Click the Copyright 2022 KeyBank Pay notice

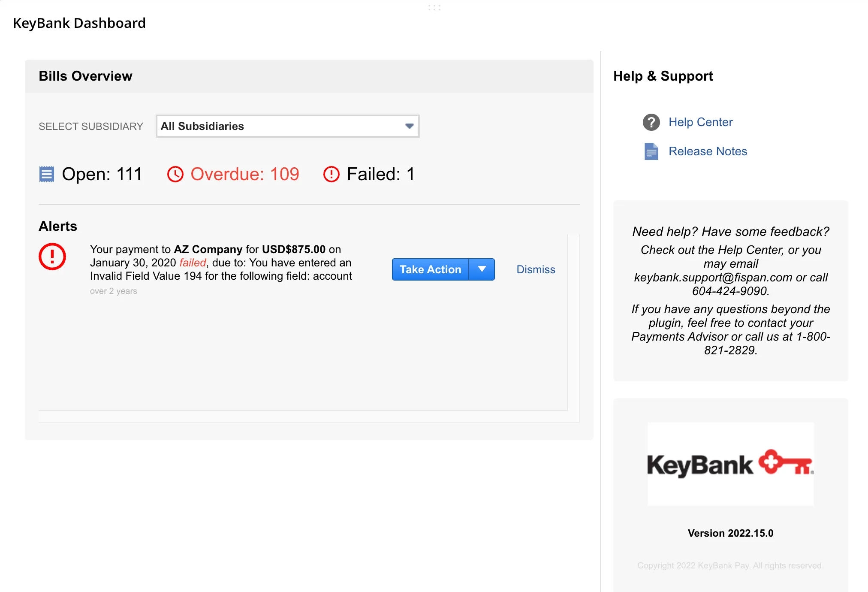(730, 565)
